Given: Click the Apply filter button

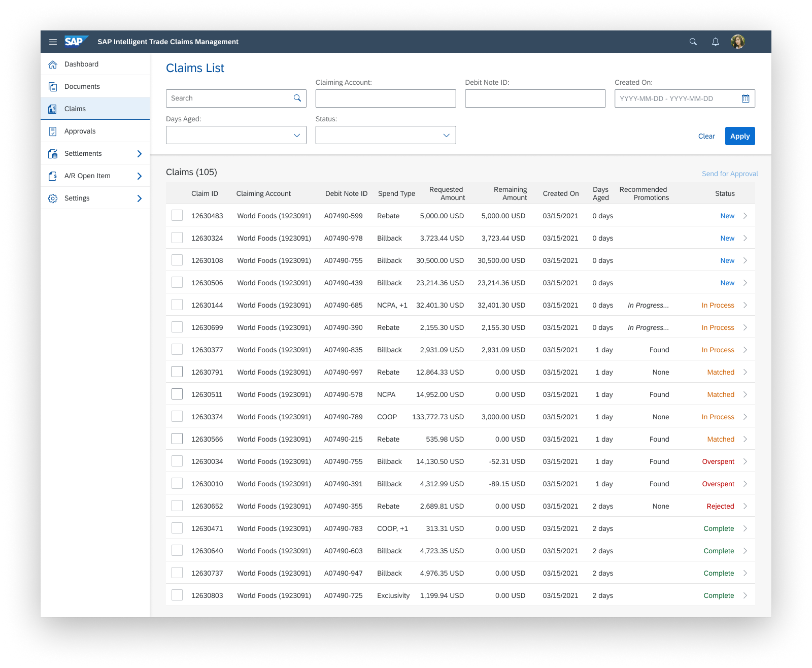Looking at the screenshot, I should [740, 136].
